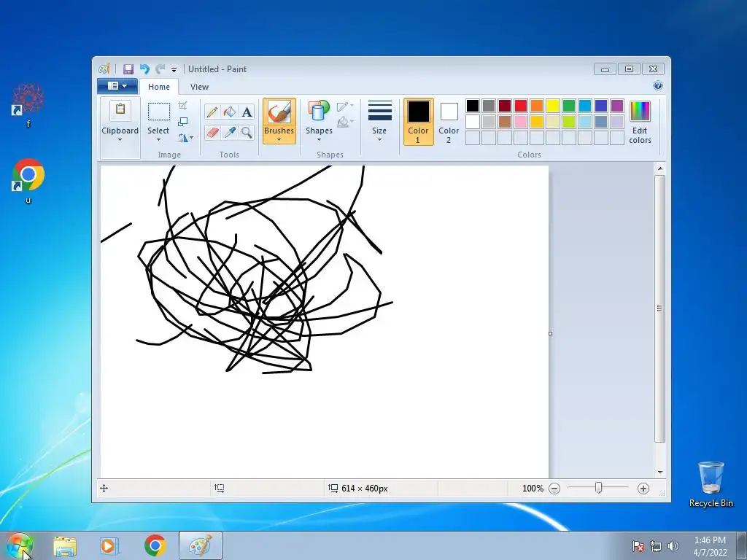Select the Color picker eyedropper tool

point(230,133)
